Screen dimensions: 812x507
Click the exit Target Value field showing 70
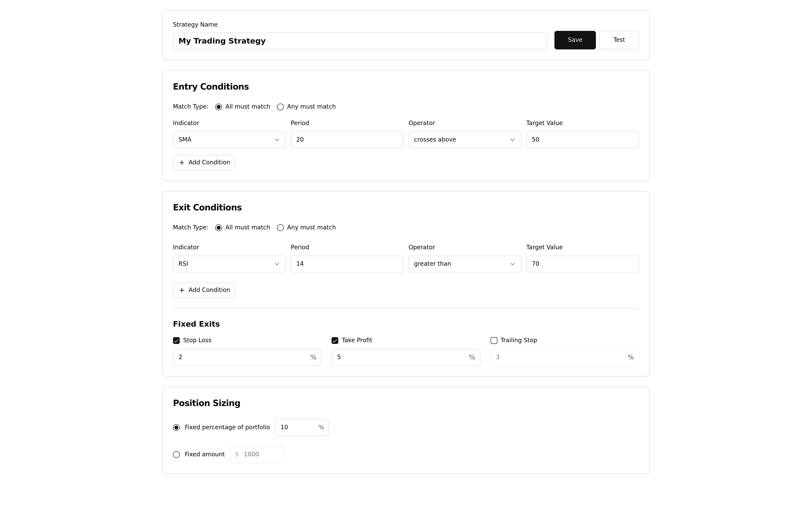582,264
